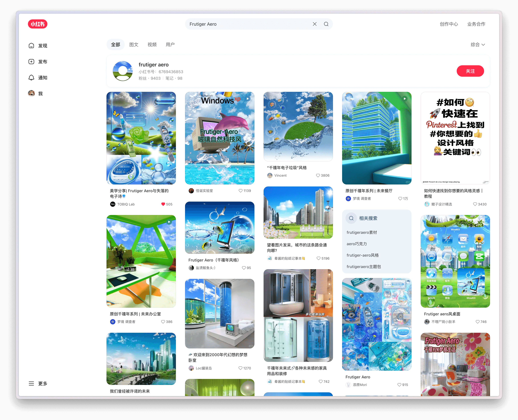Like the TOBIQ Lab post with 505 likes

(x=163, y=204)
